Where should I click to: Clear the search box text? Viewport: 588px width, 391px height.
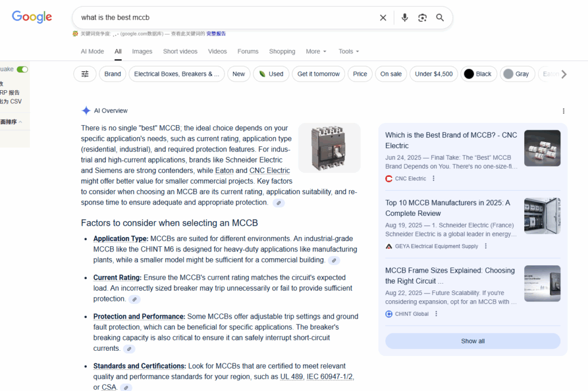tap(383, 18)
